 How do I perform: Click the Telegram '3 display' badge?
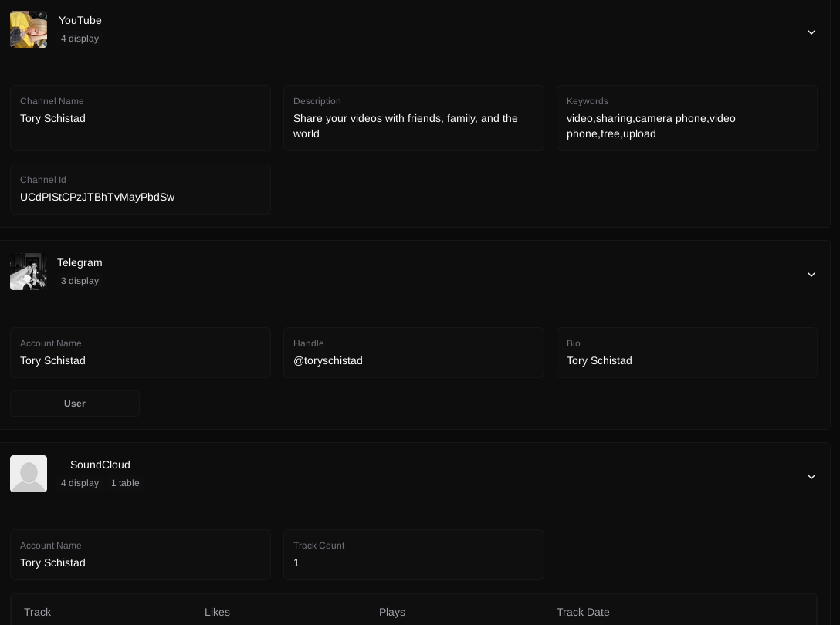tap(80, 281)
